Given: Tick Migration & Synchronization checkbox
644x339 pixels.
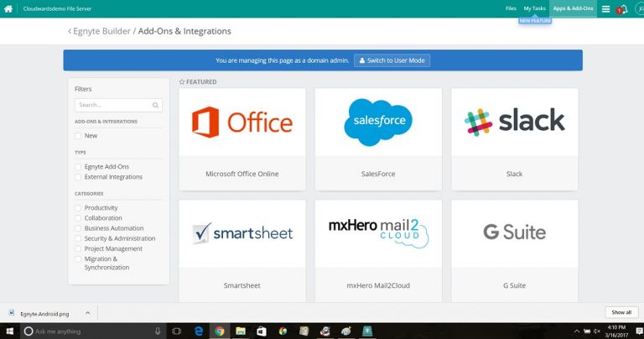Looking at the screenshot, I should (x=78, y=259).
